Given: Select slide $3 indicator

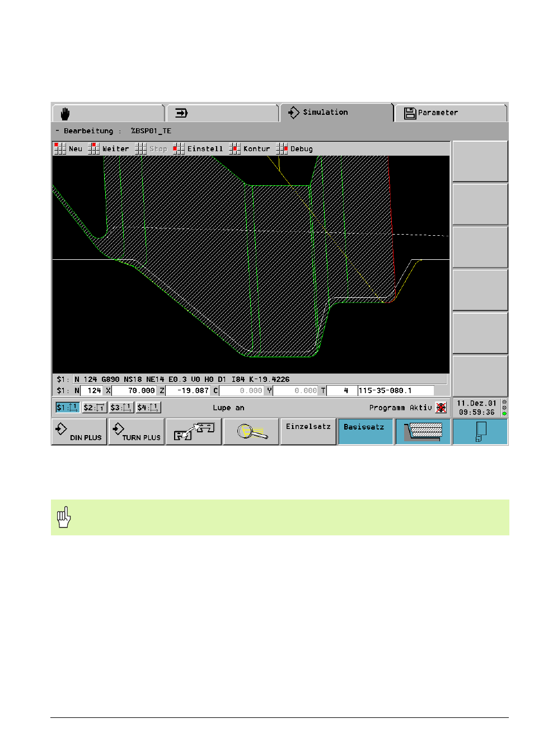Looking at the screenshot, I should point(121,408).
